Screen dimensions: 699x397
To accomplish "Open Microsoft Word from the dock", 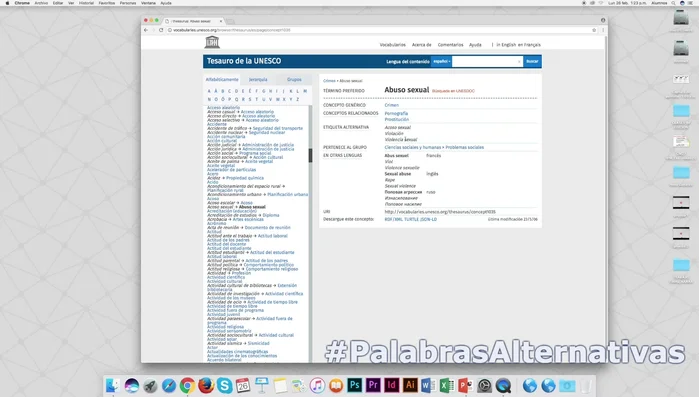I will pyautogui.click(x=428, y=385).
